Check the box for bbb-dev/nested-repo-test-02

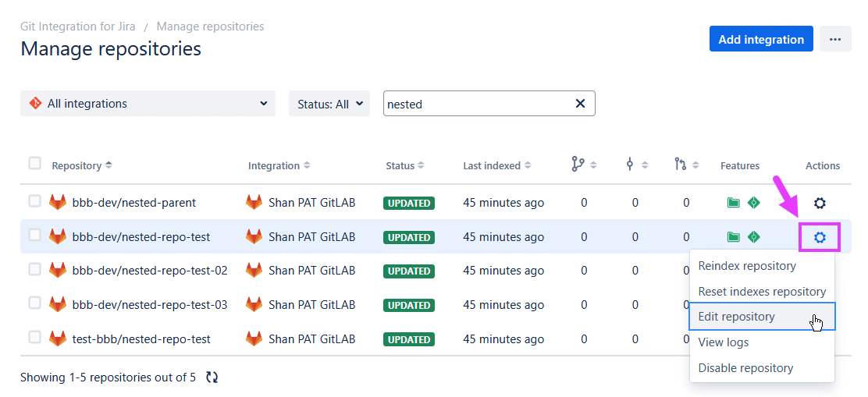[34, 270]
